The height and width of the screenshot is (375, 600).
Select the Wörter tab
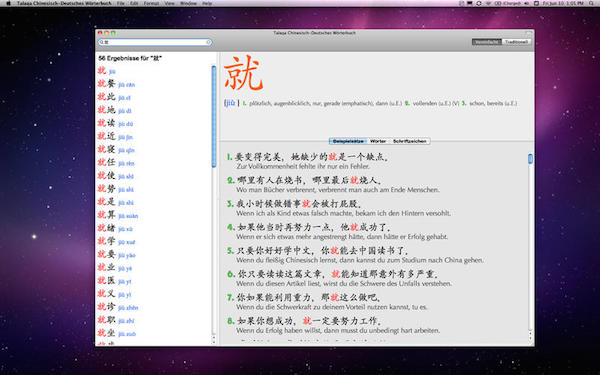click(x=378, y=141)
